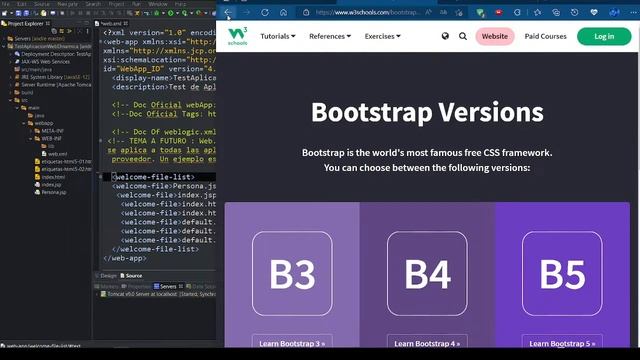Open browser History
Image resolution: width=640 pixels, height=360 pixels.
(574, 12)
